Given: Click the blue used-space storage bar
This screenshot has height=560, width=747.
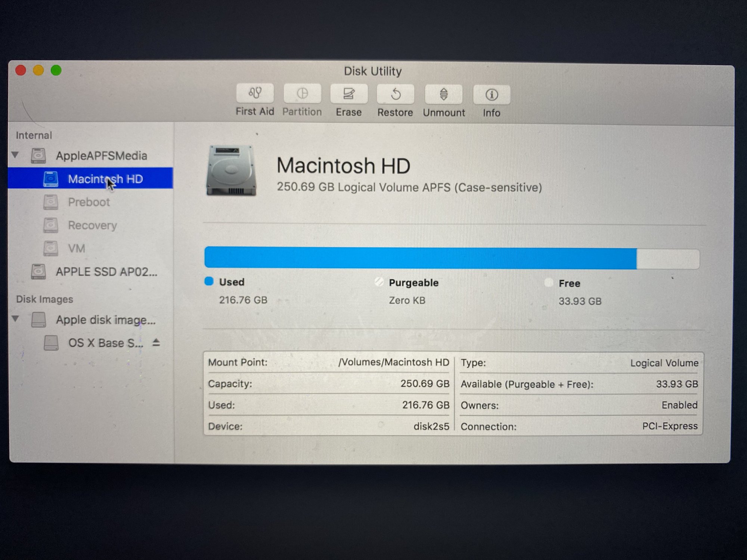Looking at the screenshot, I should tap(421, 258).
